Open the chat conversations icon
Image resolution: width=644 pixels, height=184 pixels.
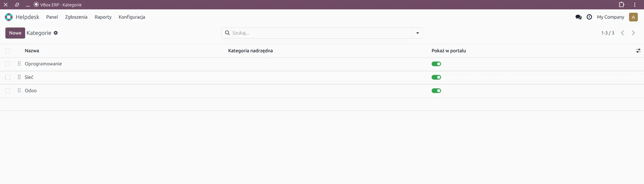(578, 17)
